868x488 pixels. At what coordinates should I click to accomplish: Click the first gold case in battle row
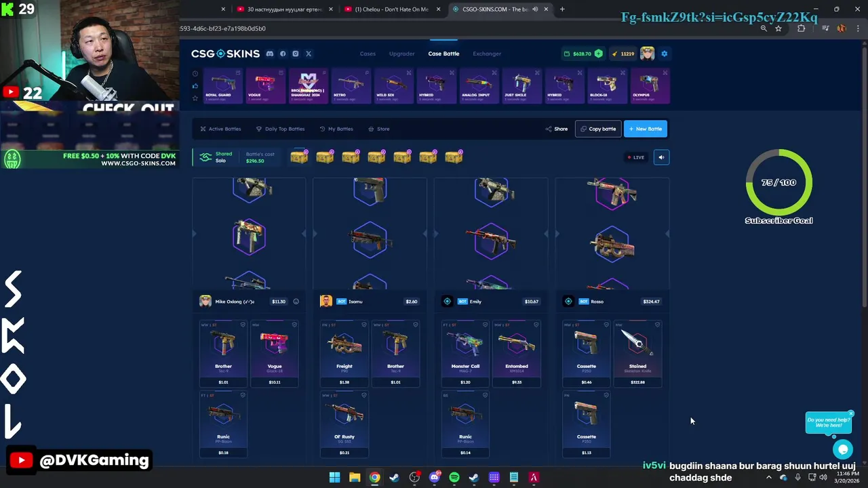[x=299, y=157]
